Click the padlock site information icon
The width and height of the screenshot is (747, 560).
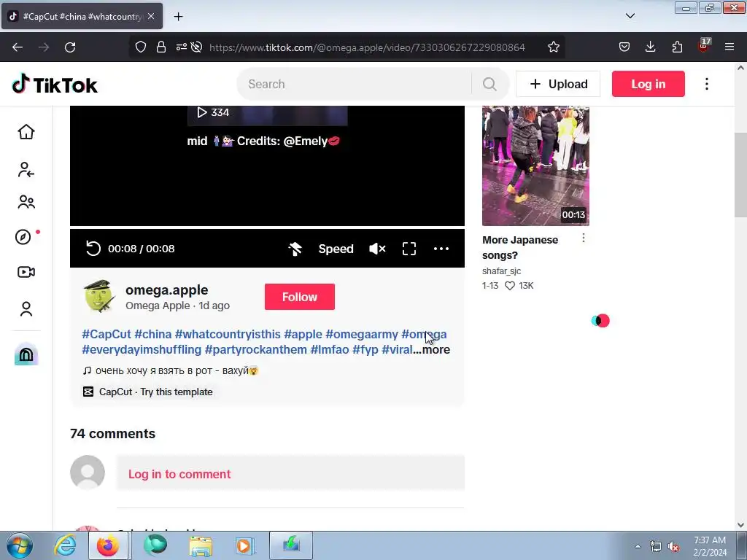(161, 47)
